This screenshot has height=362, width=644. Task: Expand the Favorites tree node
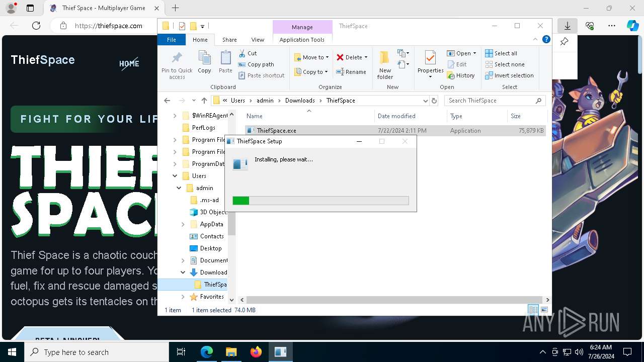(183, 297)
